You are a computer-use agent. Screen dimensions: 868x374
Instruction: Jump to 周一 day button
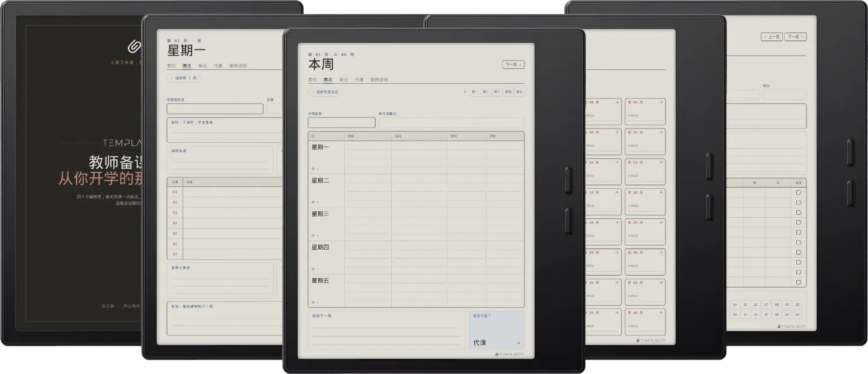coord(475,92)
